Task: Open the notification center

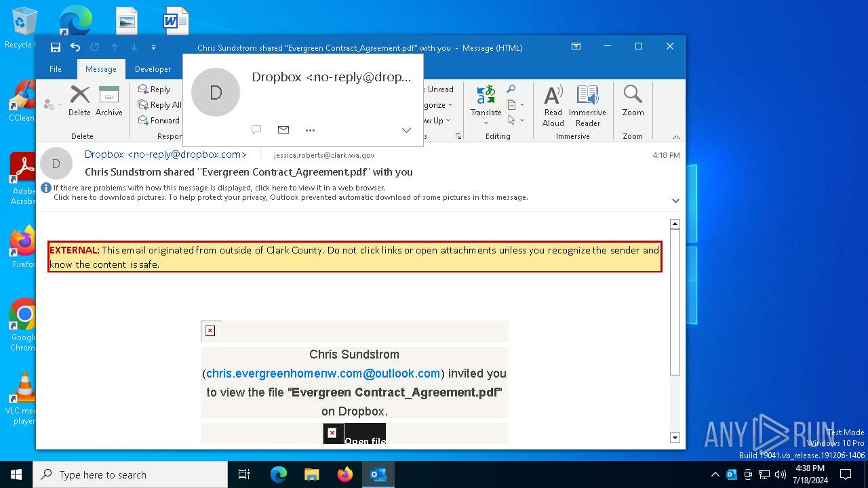Action: (x=846, y=474)
